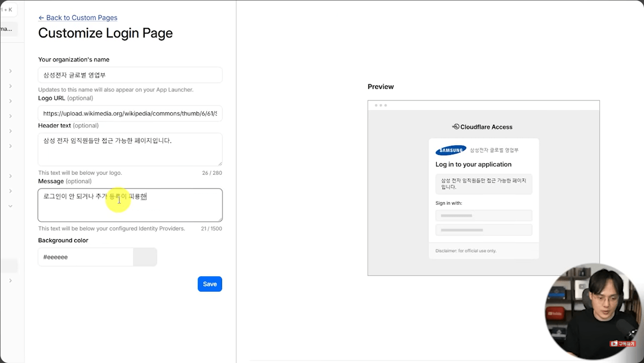Click inside the Message text area

coord(130,205)
